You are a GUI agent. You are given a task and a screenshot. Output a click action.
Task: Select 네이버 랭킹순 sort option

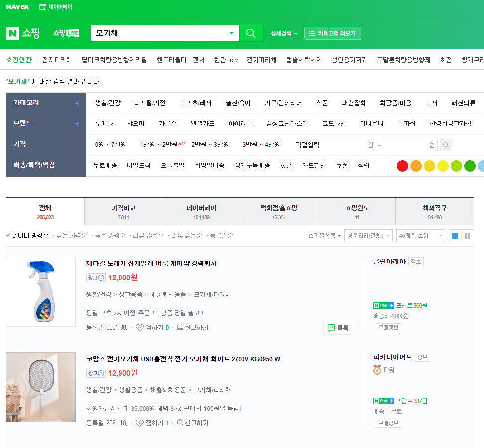tap(27, 236)
